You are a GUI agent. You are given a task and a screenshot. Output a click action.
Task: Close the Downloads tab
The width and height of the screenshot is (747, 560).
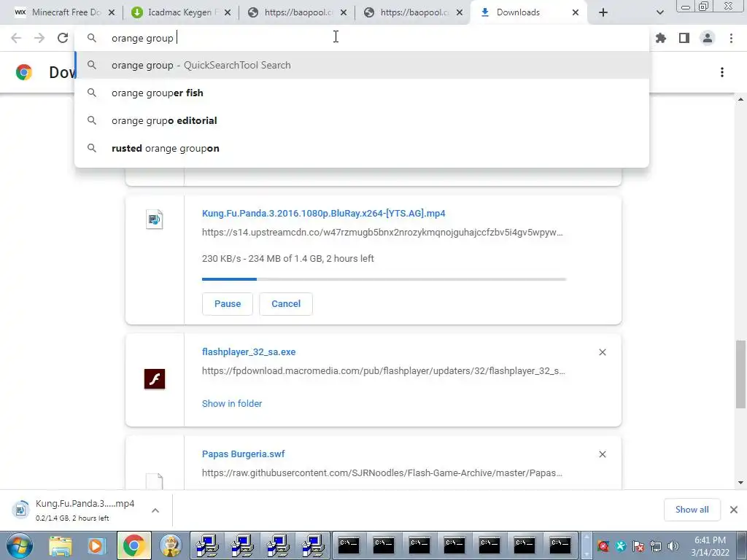[576, 13]
